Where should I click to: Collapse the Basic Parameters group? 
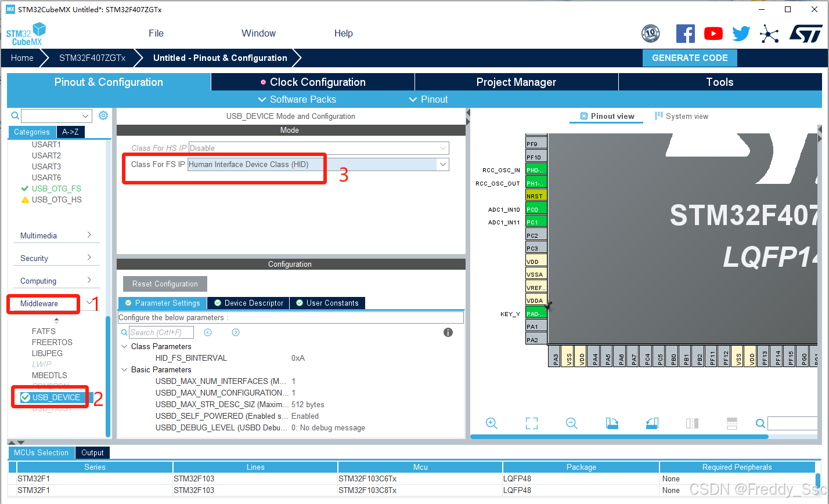pos(124,369)
